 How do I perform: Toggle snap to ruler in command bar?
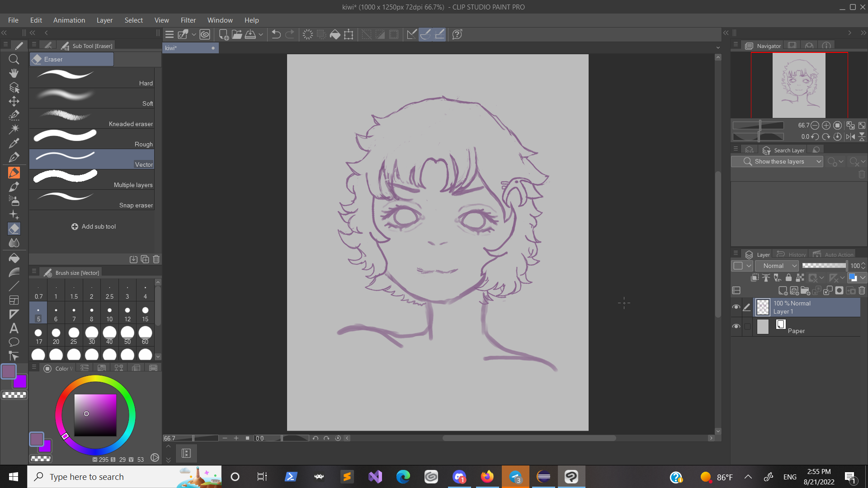pyautogui.click(x=412, y=34)
